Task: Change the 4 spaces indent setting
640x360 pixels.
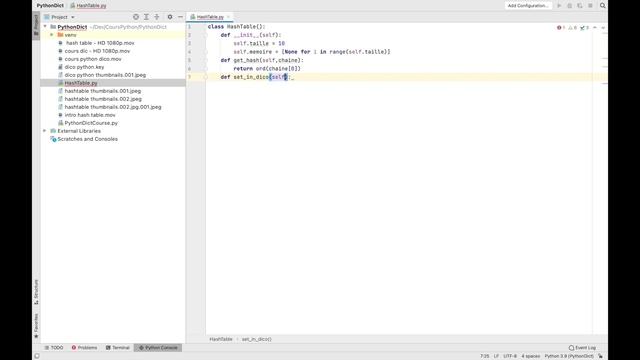Action: (530, 356)
